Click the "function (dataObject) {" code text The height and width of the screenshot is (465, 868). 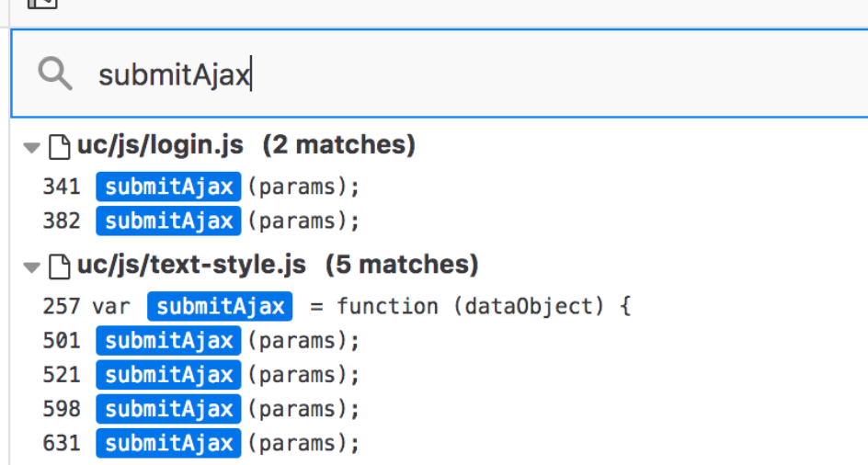[x=484, y=306]
